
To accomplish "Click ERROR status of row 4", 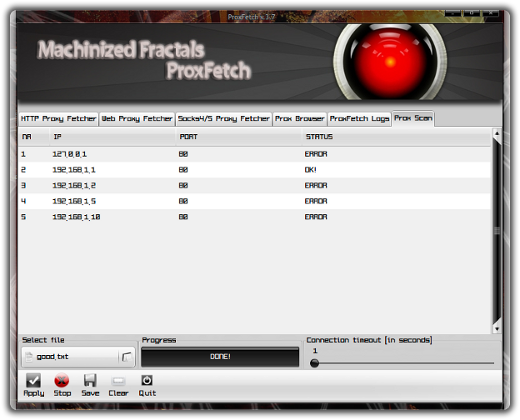I will [316, 201].
